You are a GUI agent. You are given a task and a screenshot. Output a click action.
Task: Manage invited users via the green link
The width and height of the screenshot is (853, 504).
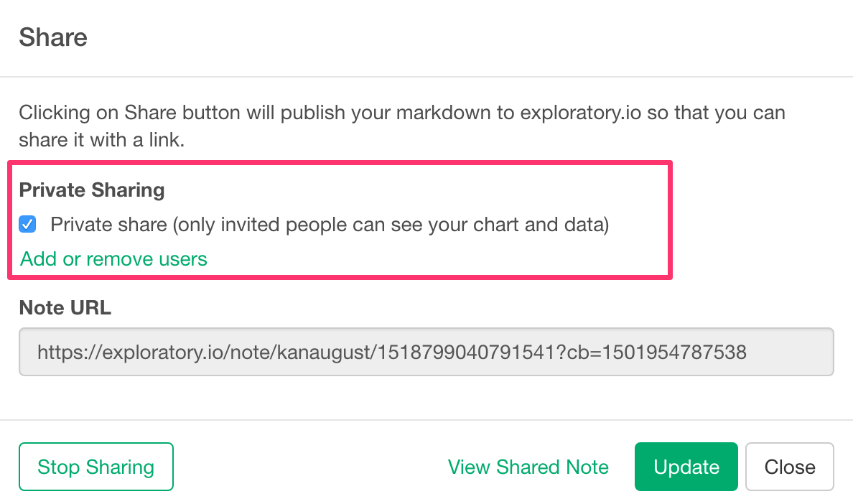pos(113,259)
